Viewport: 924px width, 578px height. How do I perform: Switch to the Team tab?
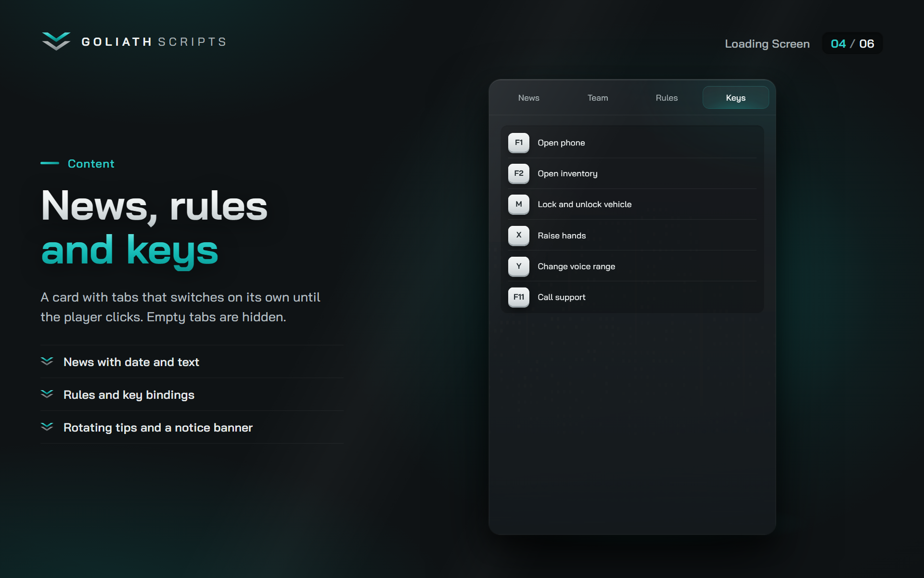pyautogui.click(x=598, y=98)
